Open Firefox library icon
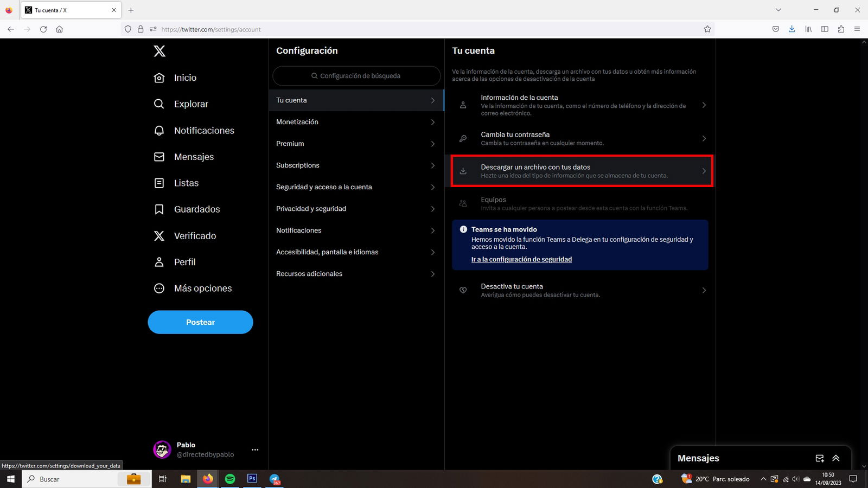Viewport: 868px width, 488px height. (808, 29)
